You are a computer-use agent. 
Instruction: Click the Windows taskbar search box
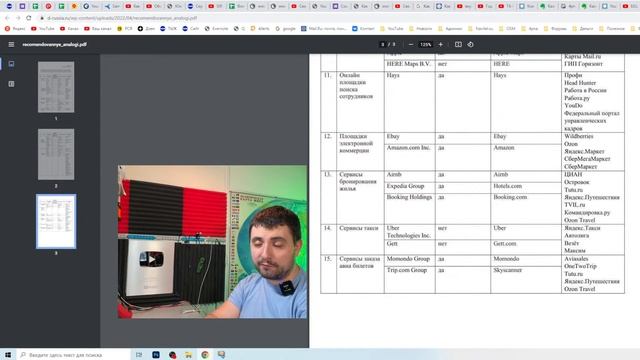click(x=73, y=355)
